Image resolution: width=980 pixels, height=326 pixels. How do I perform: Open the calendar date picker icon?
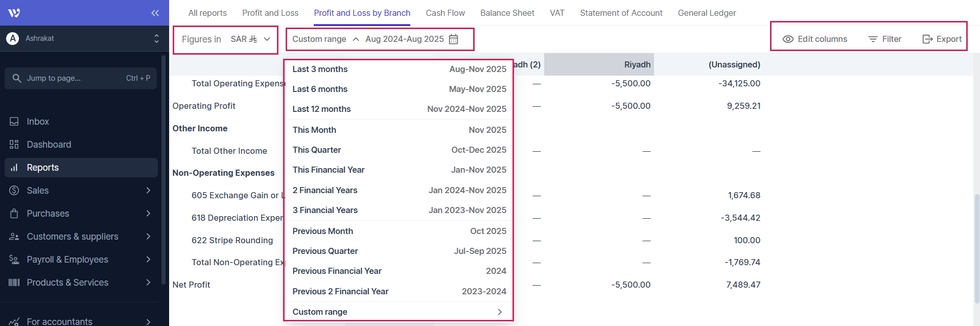(x=453, y=39)
